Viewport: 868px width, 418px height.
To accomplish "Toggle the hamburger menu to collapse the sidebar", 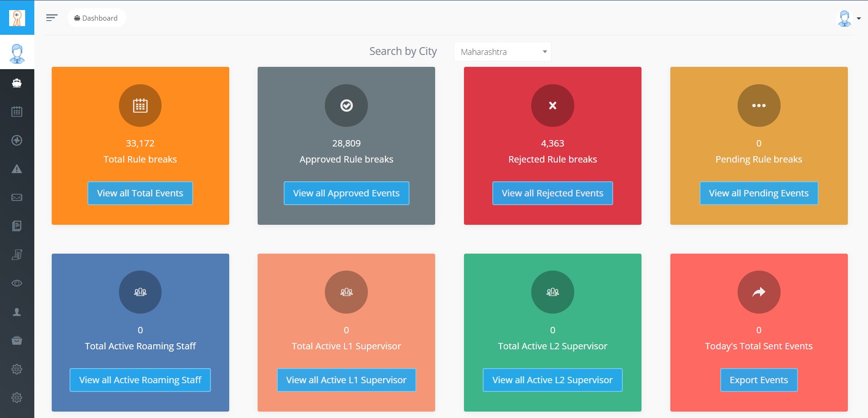I will pos(52,18).
